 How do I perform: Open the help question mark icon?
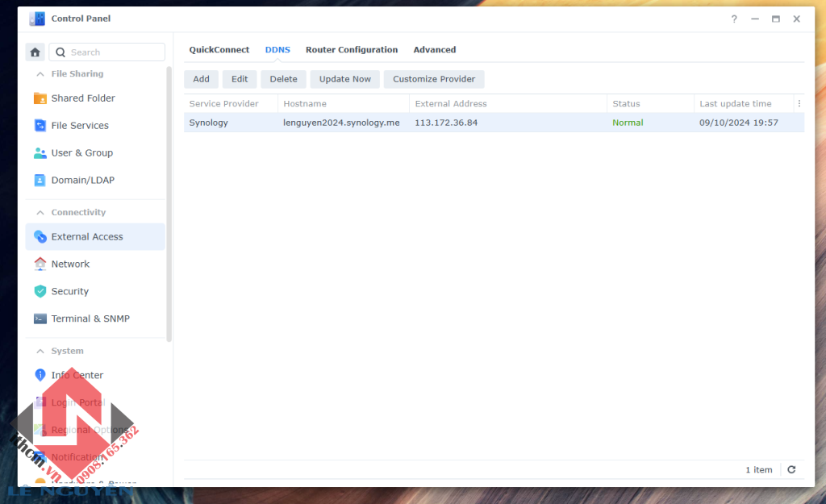click(x=734, y=19)
